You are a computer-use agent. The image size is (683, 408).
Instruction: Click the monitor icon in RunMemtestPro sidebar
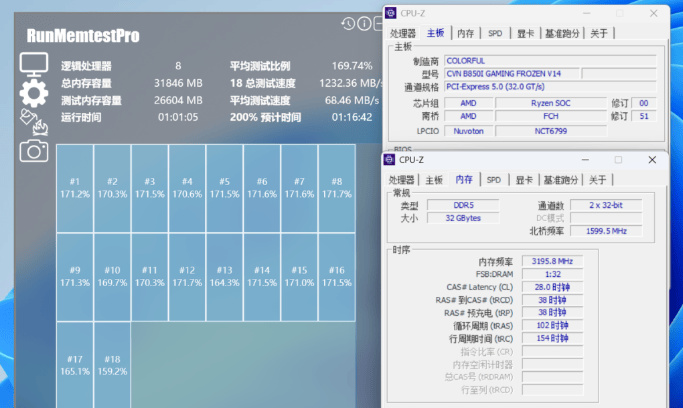coord(34,64)
